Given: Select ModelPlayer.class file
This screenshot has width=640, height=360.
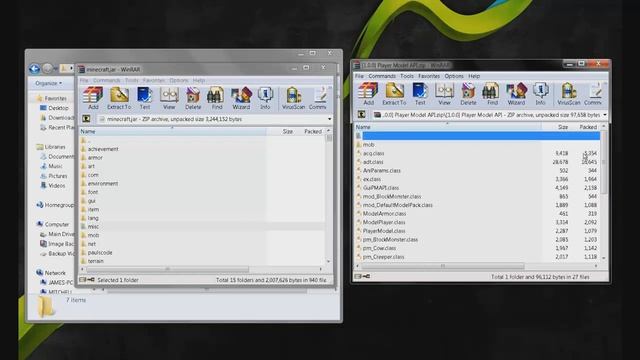Looking at the screenshot, I should (384, 222).
